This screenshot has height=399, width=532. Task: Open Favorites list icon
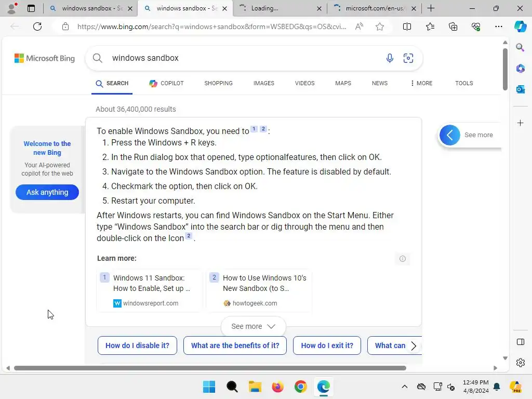[x=430, y=26]
